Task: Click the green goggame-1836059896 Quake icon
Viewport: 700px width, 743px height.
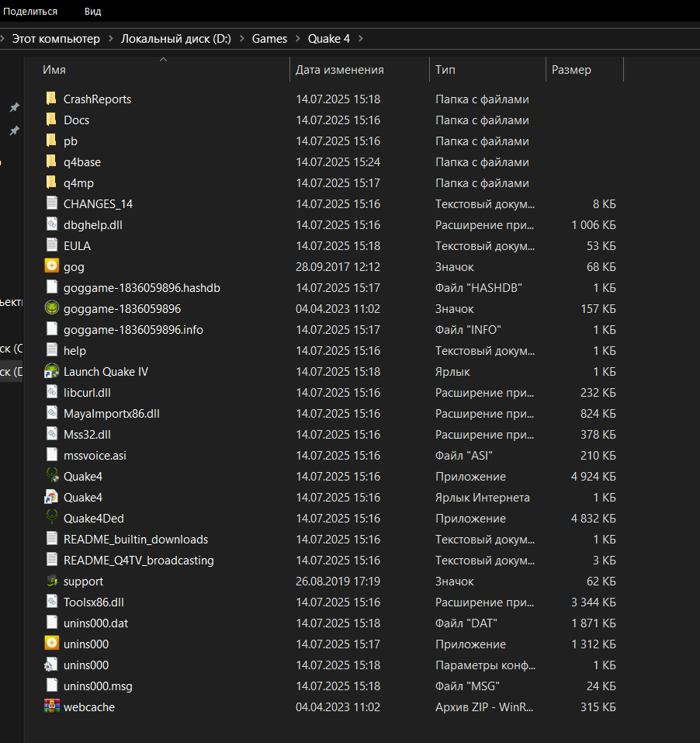Action: [52, 308]
